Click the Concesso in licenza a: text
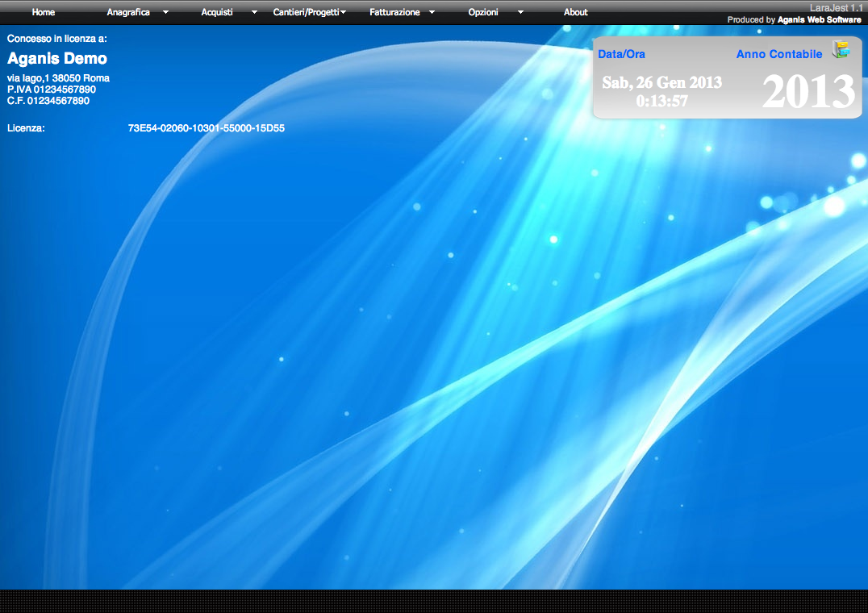Screen dimensions: 868x613 pyautogui.click(x=57, y=39)
